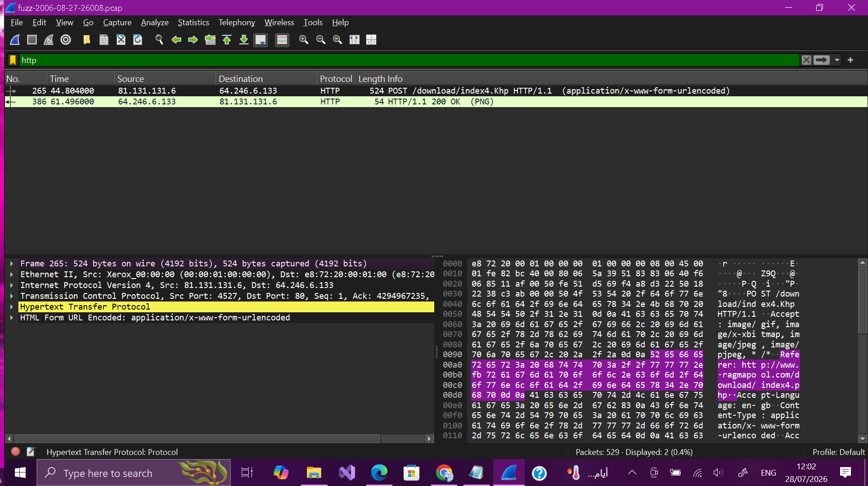Start capturing packets with shark fin icon
This screenshot has height=486, width=868.
click(15, 40)
